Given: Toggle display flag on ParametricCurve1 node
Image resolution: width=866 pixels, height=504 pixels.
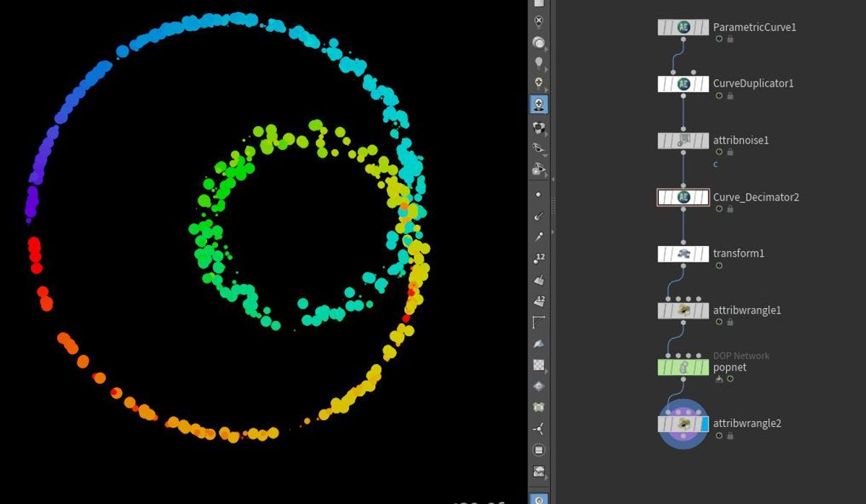Looking at the screenshot, I should coord(705,27).
